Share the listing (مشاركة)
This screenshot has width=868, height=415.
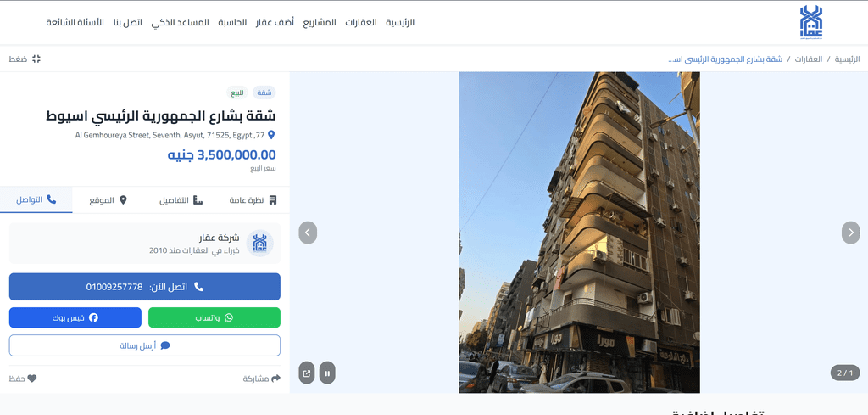(262, 379)
